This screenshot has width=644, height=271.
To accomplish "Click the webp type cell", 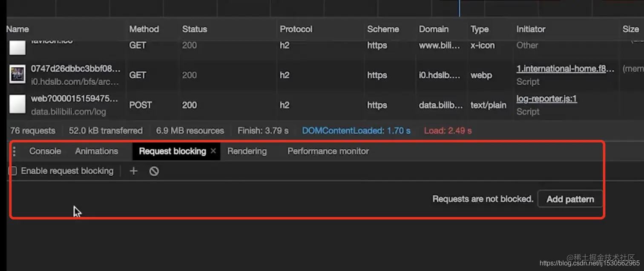I will [481, 75].
